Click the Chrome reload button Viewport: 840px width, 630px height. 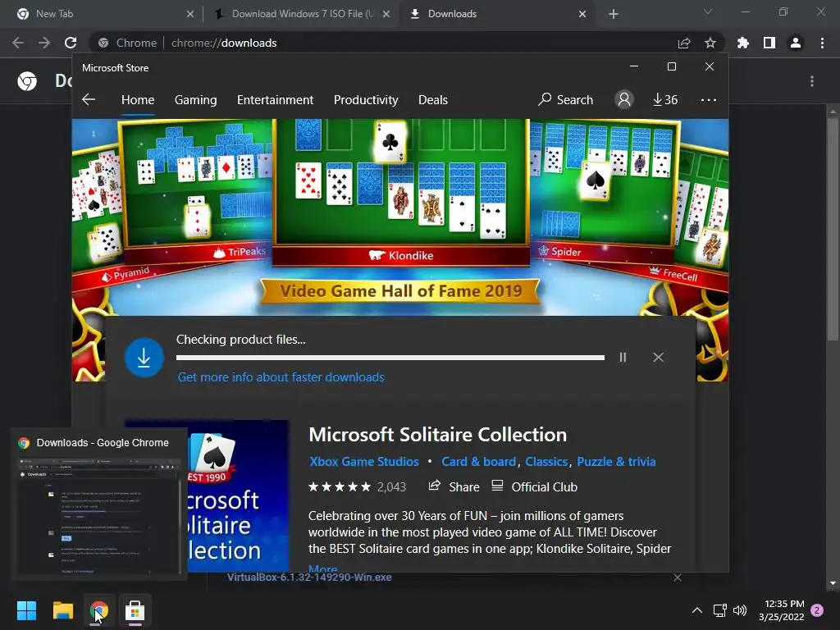[x=71, y=43]
